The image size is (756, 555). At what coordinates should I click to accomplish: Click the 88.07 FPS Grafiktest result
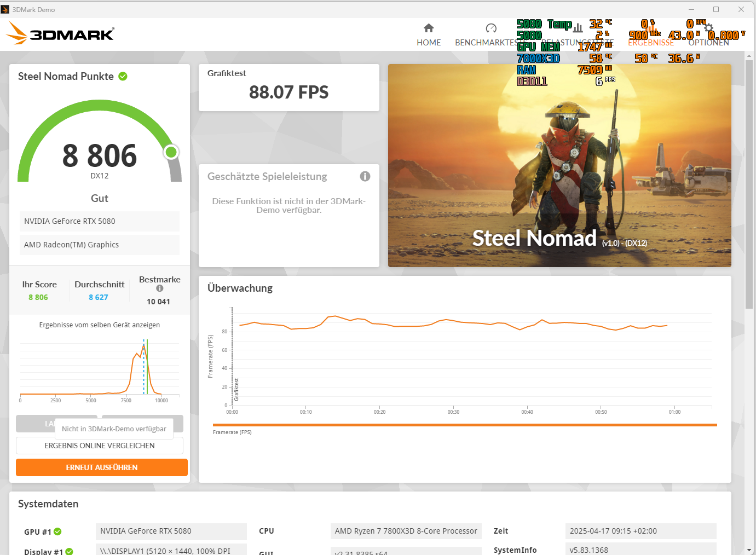(289, 92)
